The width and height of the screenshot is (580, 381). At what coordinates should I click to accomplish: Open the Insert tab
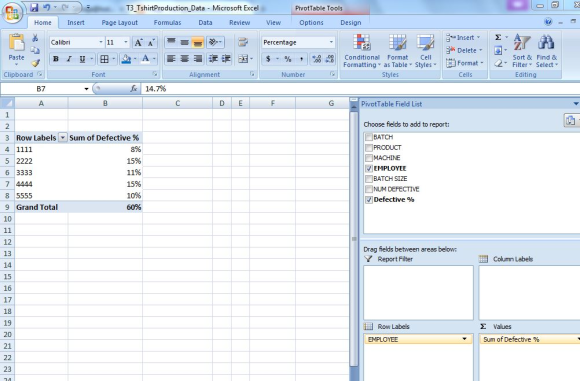click(x=76, y=23)
